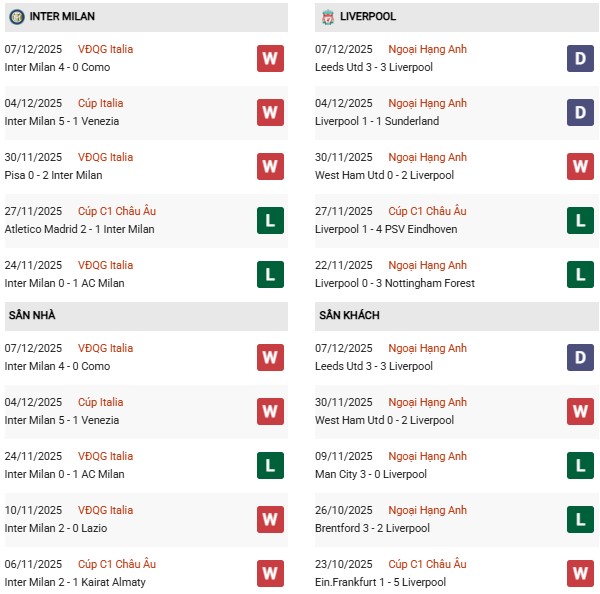The height and width of the screenshot is (594, 600).
Task: Click D badge for Leeds Utd 3-3 Liverpool top
Action: coord(580,58)
